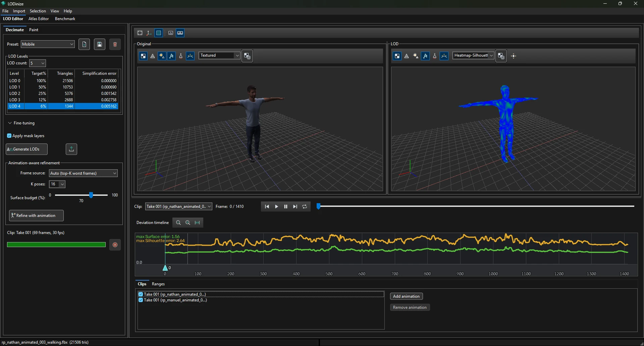Click the frame scrubber slider handle
The height and width of the screenshot is (346, 644).
pos(319,207)
